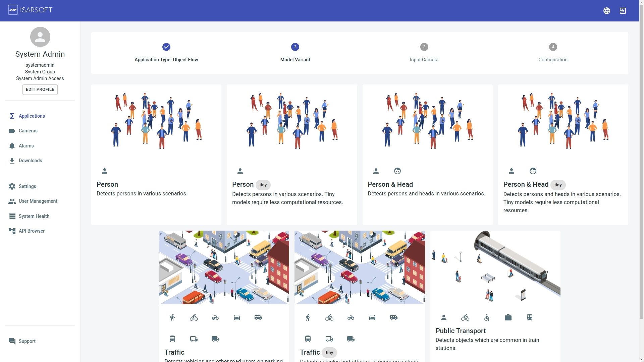Click the Alarms bell icon
The height and width of the screenshot is (362, 644).
12,146
